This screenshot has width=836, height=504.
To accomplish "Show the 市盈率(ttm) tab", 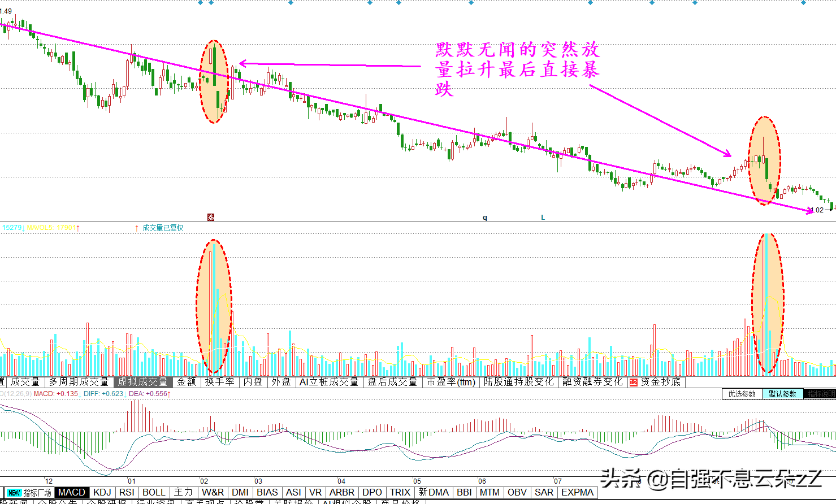I will 451,382.
